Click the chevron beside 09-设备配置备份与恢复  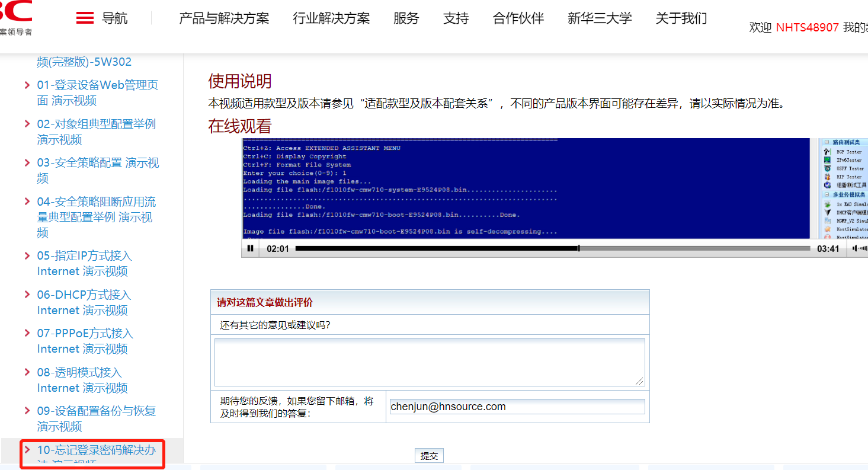click(27, 411)
